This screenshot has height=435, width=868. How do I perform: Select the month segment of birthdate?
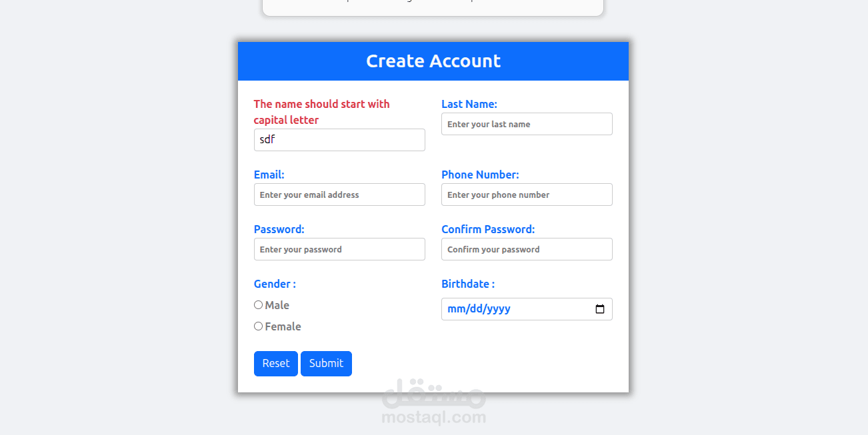(455, 309)
